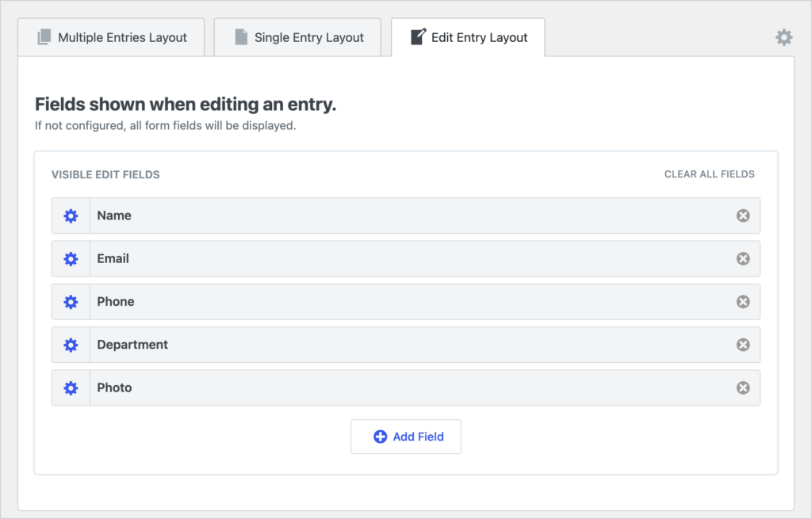Switch to Single Entry Layout tab

tap(298, 37)
